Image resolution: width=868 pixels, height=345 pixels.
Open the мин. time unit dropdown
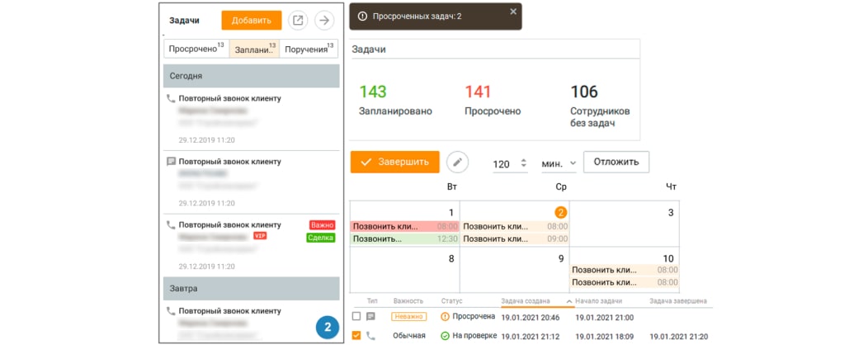[x=559, y=163]
